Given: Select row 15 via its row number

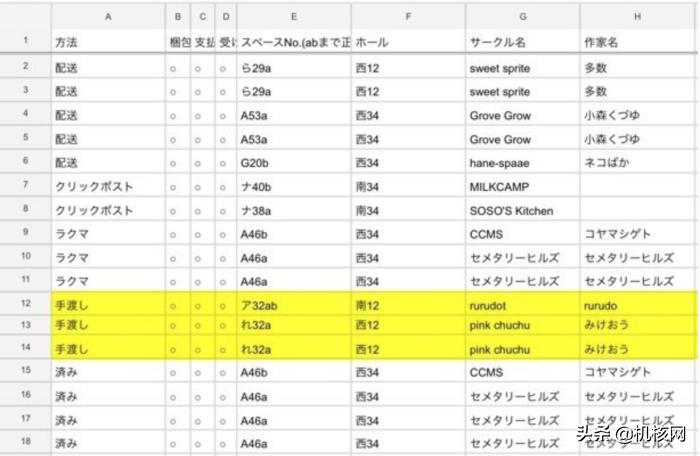Looking at the screenshot, I should 25,370.
